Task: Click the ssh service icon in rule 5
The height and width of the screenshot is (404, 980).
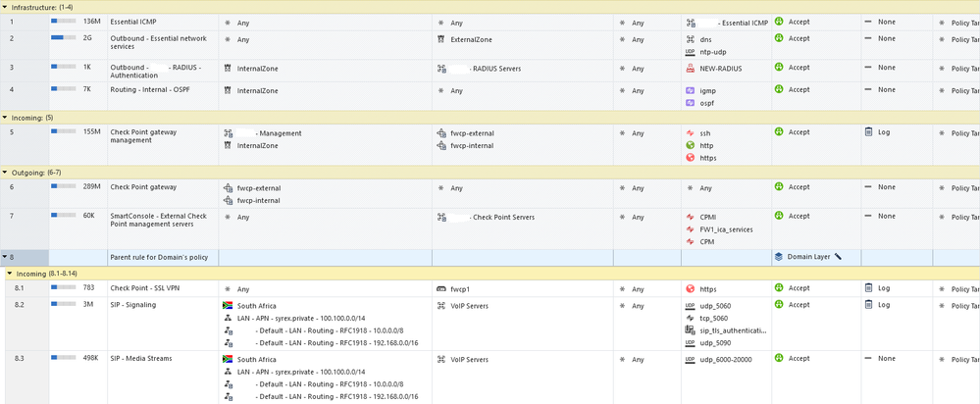Action: [691, 133]
